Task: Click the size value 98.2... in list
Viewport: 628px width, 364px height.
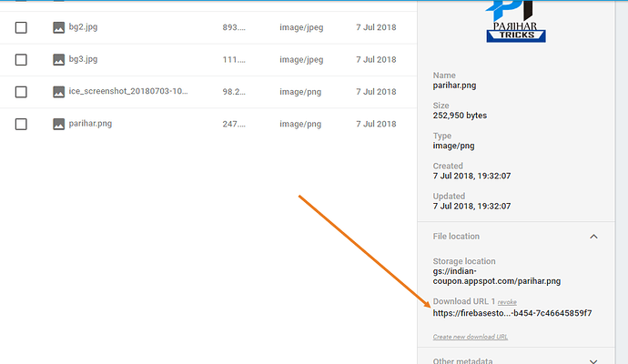Action: click(x=234, y=92)
